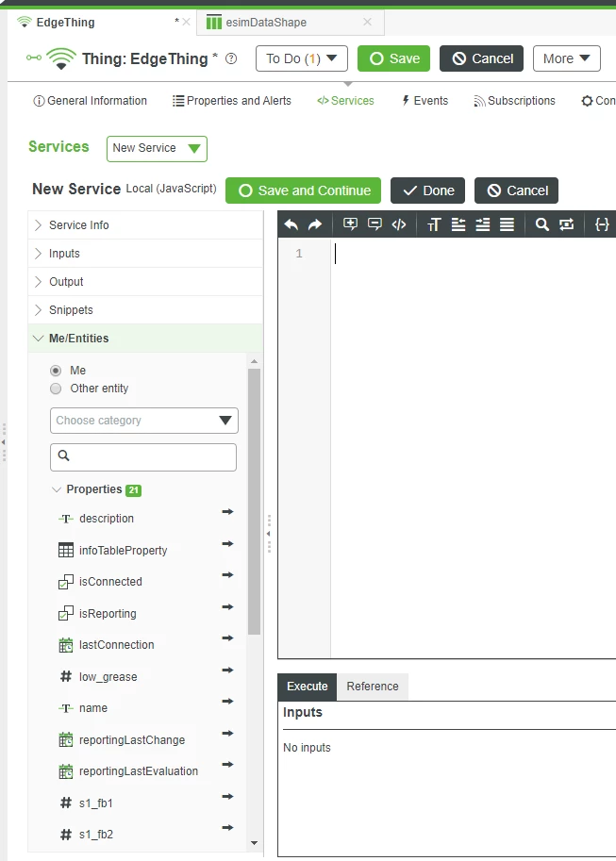Open the To Do (1) dropdown
This screenshot has width=616, height=861.
302,58
